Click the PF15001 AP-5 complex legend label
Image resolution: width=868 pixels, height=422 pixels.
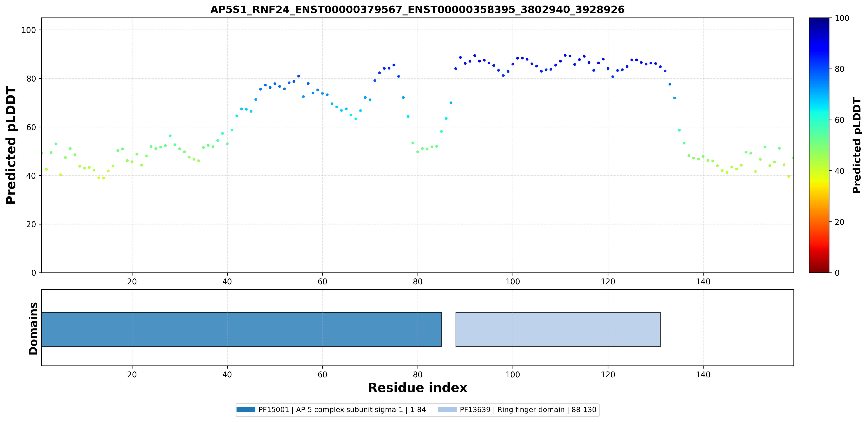(x=342, y=410)
